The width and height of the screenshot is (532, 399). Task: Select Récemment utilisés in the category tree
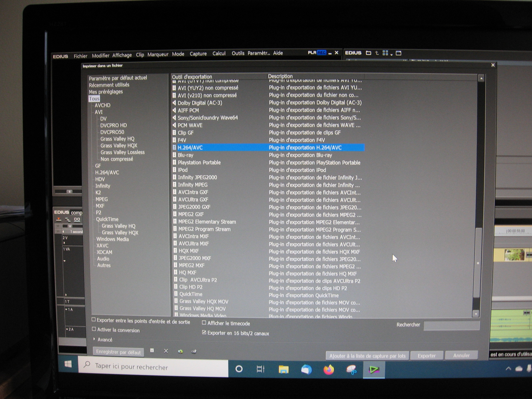coord(109,85)
